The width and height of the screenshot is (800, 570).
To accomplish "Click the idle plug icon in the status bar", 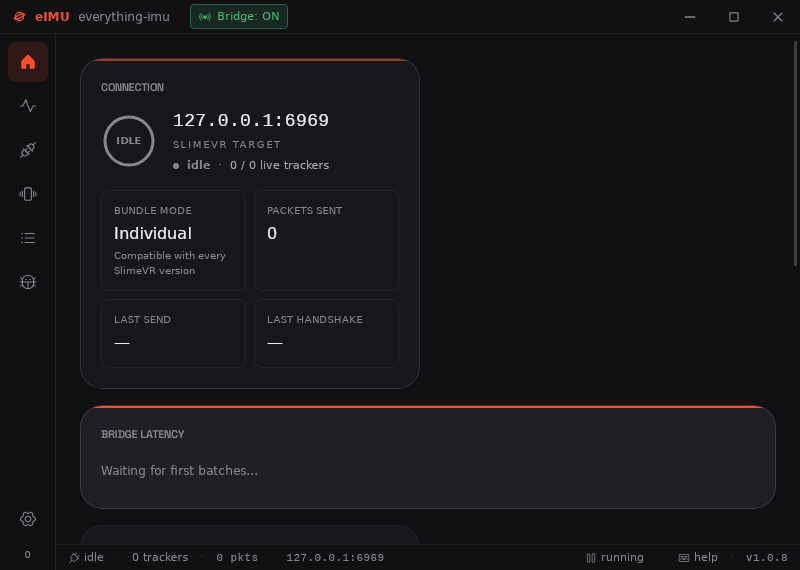I will 74,558.
